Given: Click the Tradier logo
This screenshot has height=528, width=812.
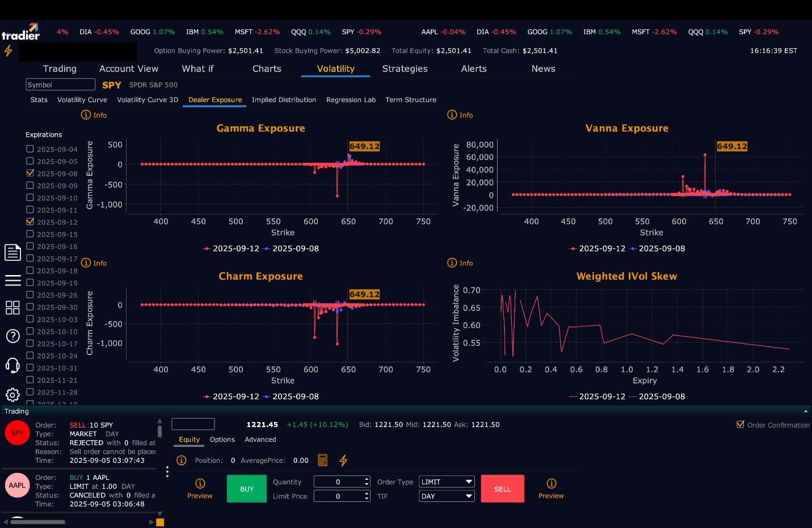Looking at the screenshot, I should [x=20, y=32].
